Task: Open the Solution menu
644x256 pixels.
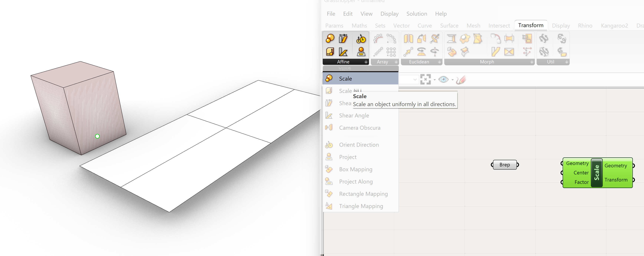Action: [417, 14]
